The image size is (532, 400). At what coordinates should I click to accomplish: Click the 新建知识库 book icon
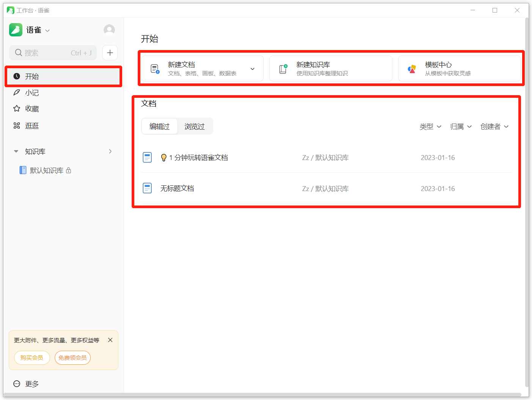283,69
